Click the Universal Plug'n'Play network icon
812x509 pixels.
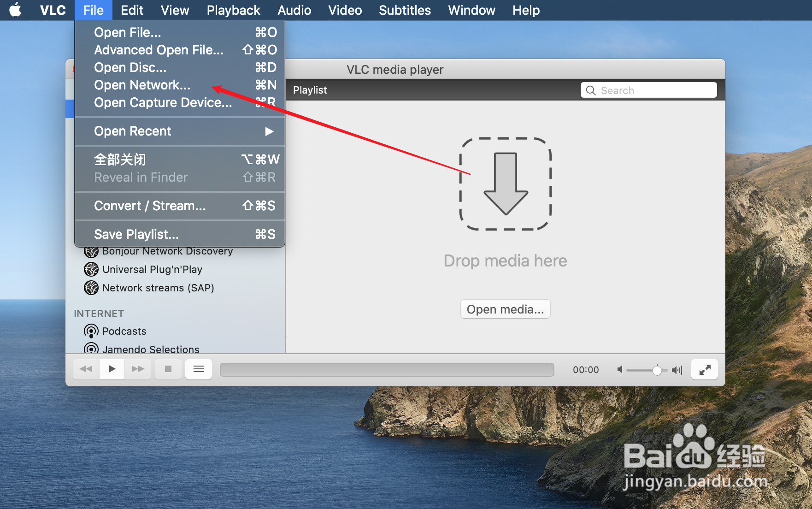pos(91,269)
